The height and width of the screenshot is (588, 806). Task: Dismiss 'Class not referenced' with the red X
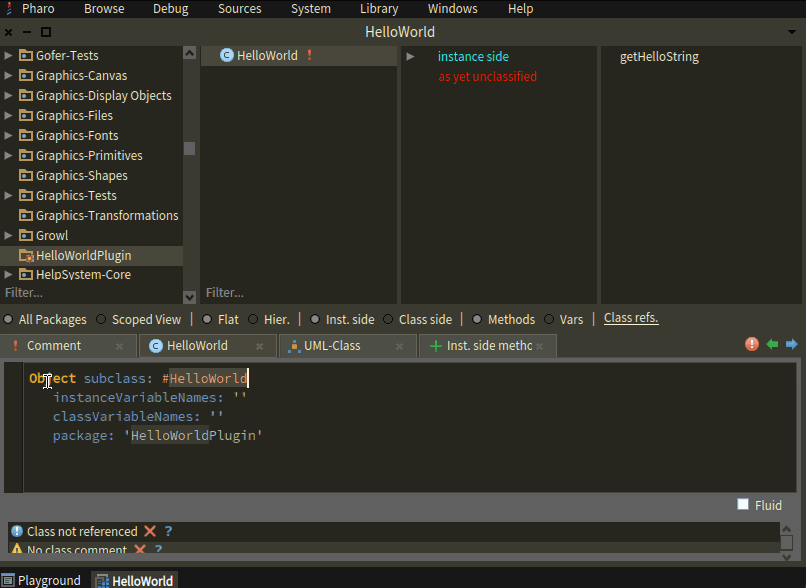pos(149,531)
